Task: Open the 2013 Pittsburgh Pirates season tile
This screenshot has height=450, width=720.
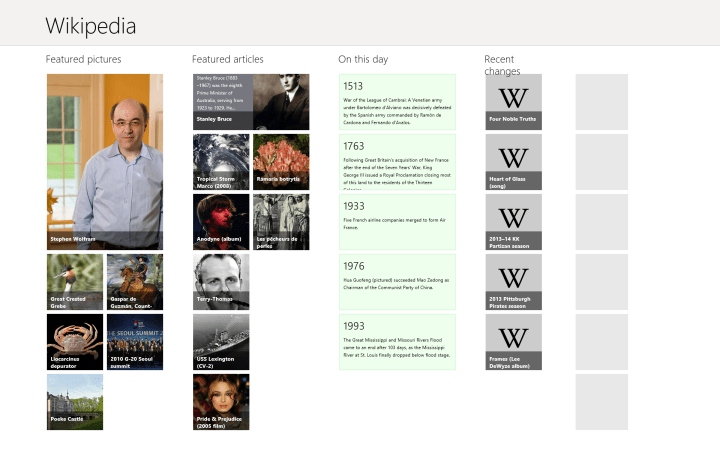Action: (x=513, y=282)
